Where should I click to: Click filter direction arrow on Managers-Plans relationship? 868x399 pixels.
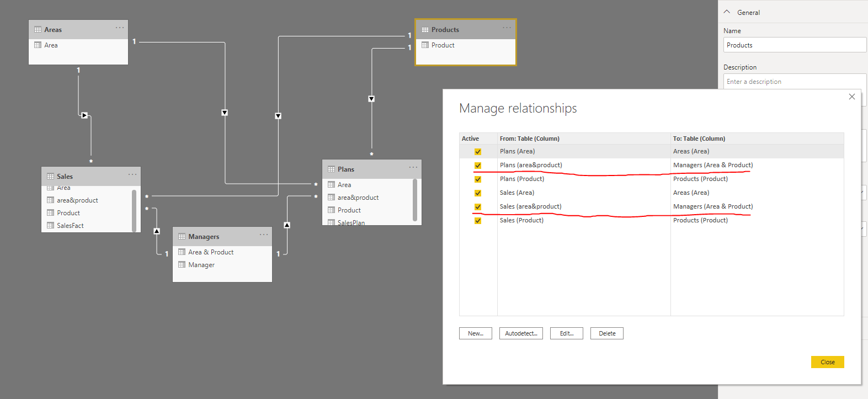(287, 225)
